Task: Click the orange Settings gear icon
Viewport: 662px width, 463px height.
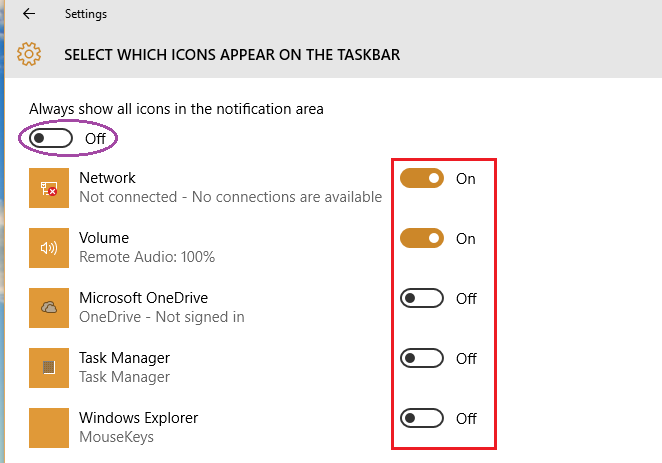Action: pyautogui.click(x=29, y=54)
